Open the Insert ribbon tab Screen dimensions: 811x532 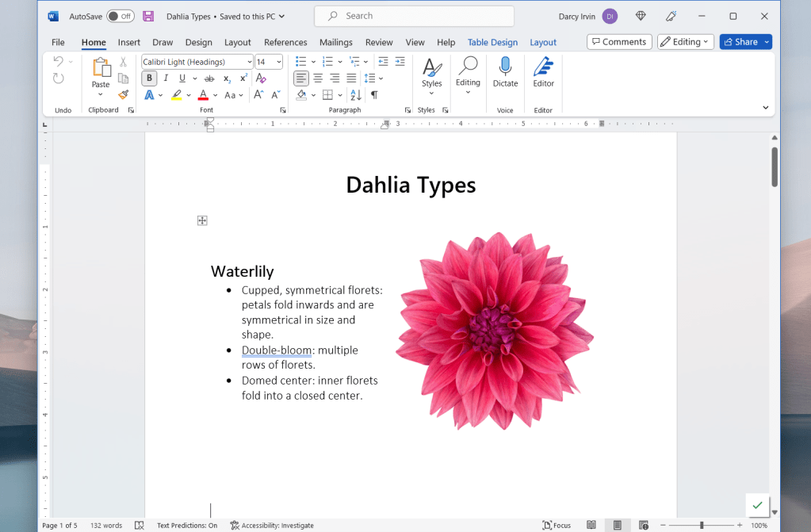(129, 43)
